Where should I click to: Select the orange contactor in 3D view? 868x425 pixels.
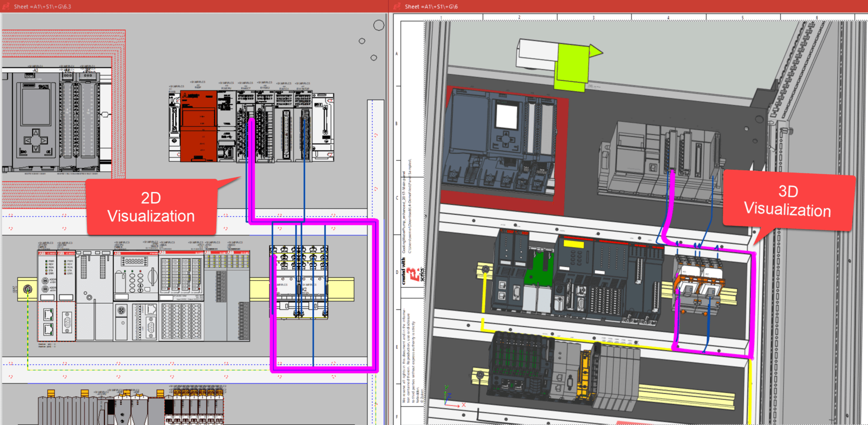click(698, 288)
